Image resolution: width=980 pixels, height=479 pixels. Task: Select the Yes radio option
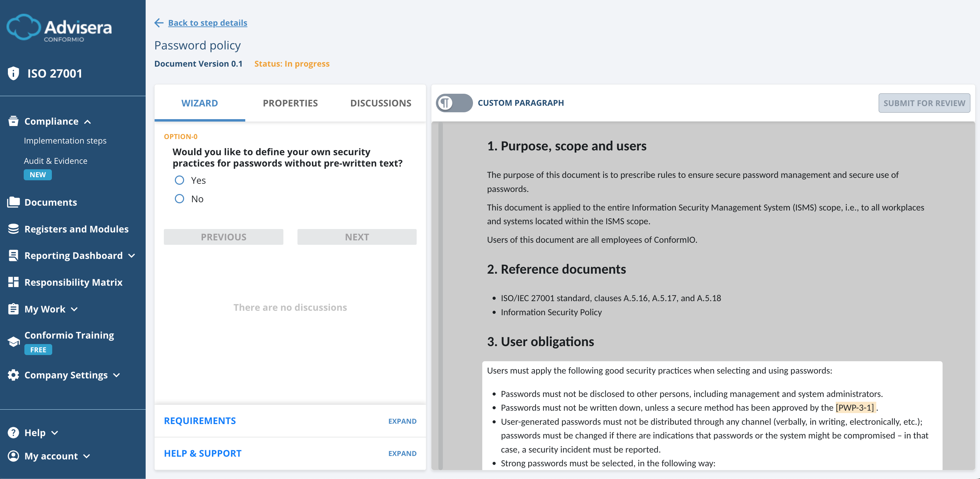[x=179, y=180]
